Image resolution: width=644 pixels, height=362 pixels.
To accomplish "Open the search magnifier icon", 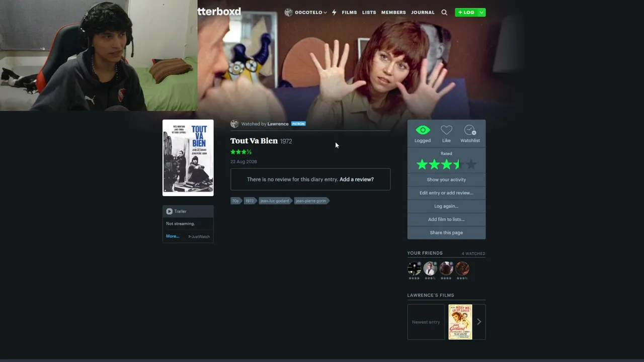I will pyautogui.click(x=444, y=12).
